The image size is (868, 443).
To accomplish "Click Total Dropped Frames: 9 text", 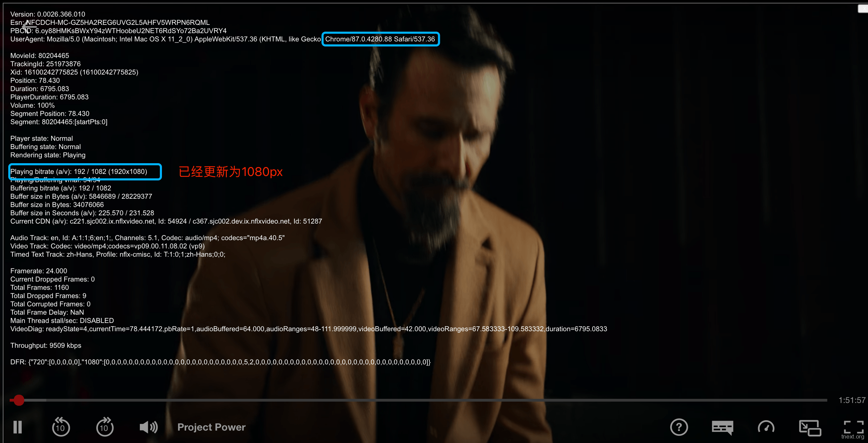I will pos(48,296).
